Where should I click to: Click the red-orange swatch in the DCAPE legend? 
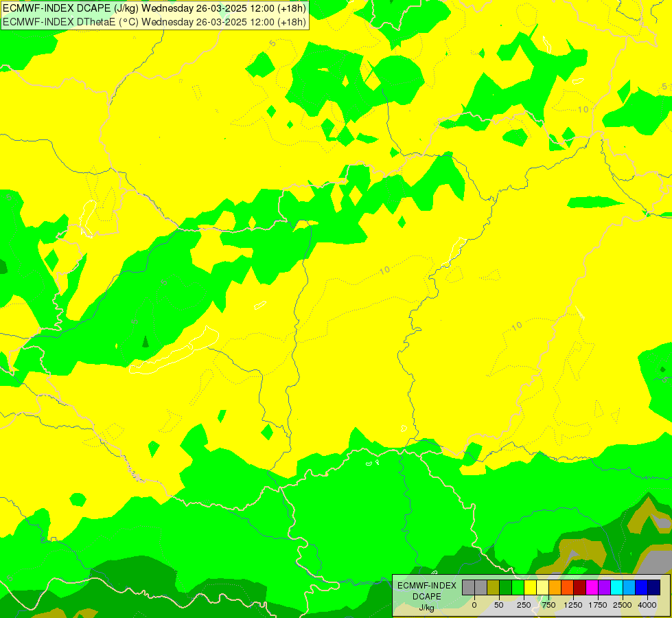pyautogui.click(x=568, y=588)
